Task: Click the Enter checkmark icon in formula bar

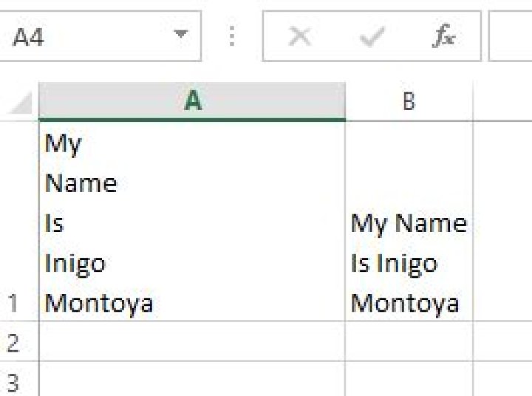Action: (372, 36)
